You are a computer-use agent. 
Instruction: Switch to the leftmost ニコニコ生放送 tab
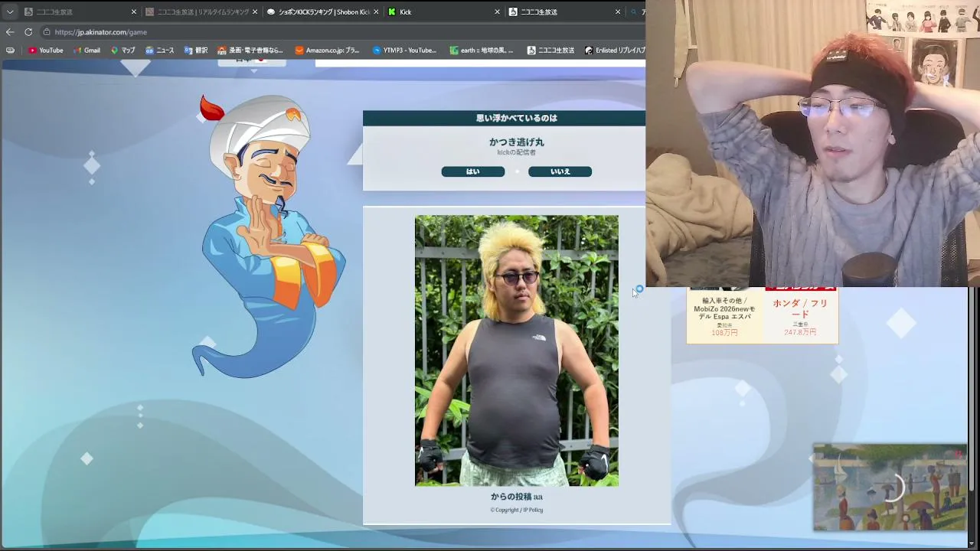[x=80, y=11]
